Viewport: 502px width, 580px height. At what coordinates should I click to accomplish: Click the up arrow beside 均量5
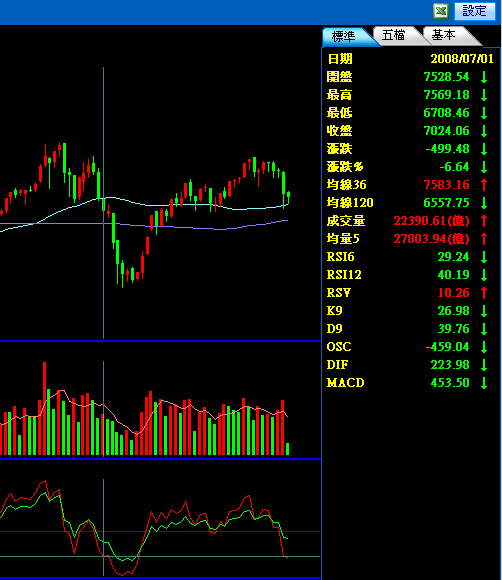484,239
